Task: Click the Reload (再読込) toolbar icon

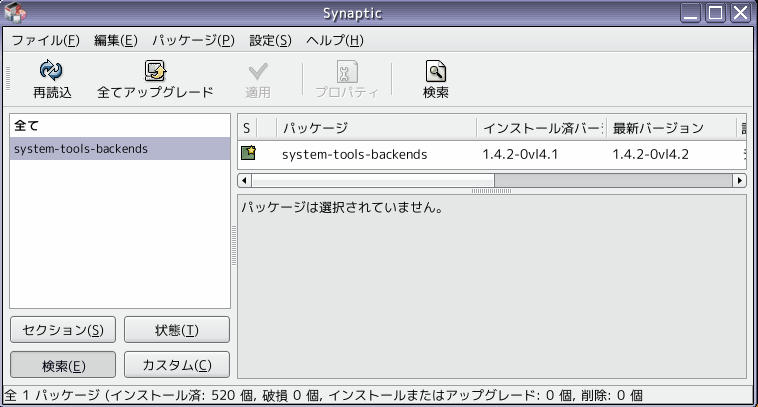Action: pyautogui.click(x=51, y=71)
